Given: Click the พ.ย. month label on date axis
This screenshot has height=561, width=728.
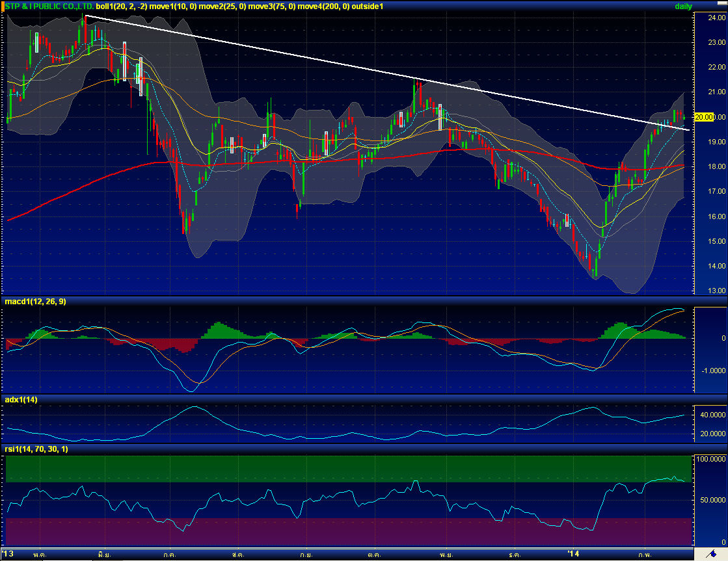Looking at the screenshot, I should 446,554.
